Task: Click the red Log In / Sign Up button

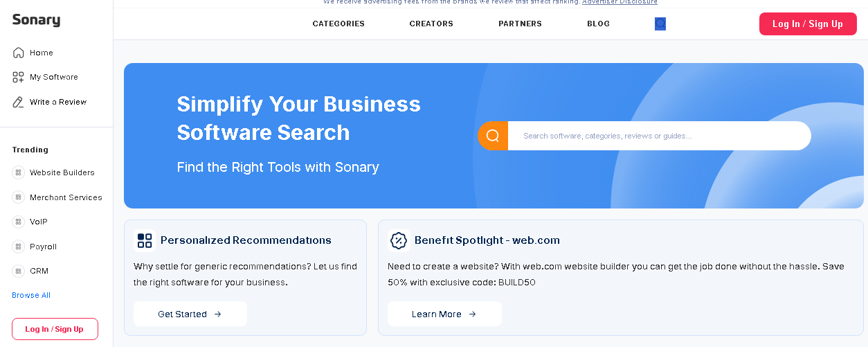Action: [x=808, y=24]
